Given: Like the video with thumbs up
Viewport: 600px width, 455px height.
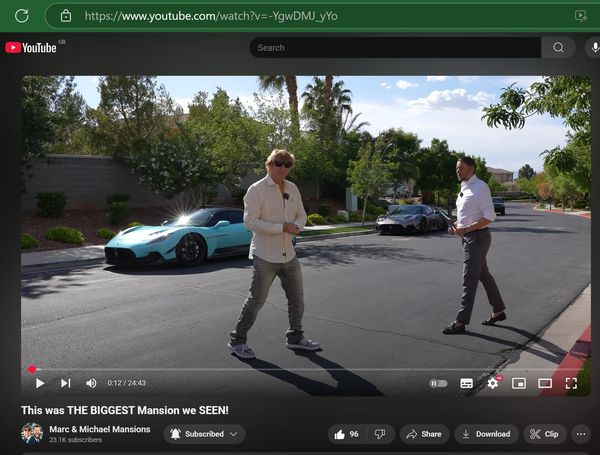Looking at the screenshot, I should coord(346,434).
